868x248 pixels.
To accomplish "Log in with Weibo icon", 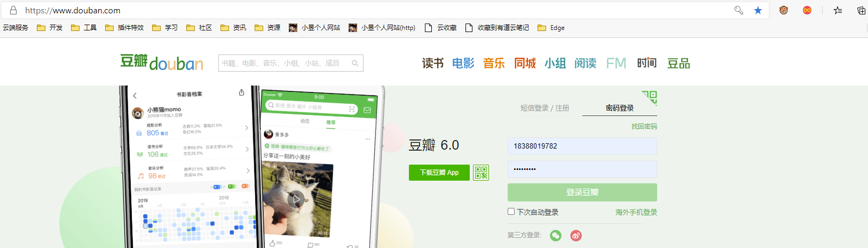I will [x=576, y=236].
